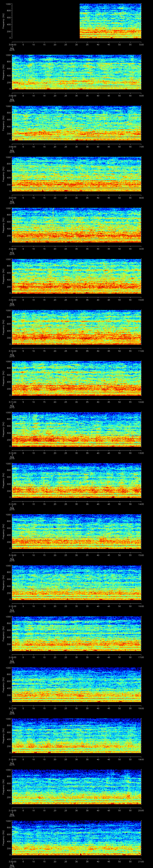Screen dimensions: 153x868
Task: Select the "3:14:00" time axis label
Action: (12, 556)
